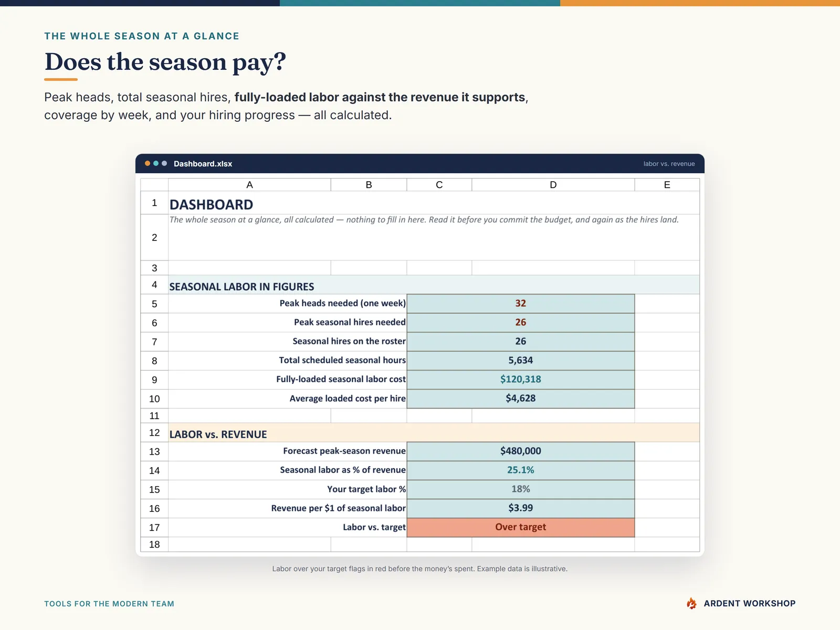
Task: Click the Labor vs. target label
Action: (374, 527)
